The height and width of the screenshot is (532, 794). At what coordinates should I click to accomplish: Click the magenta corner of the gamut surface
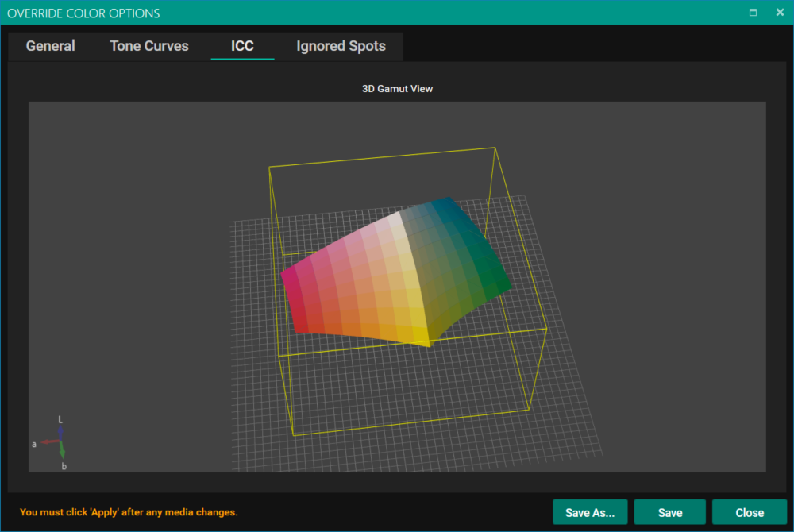click(290, 278)
